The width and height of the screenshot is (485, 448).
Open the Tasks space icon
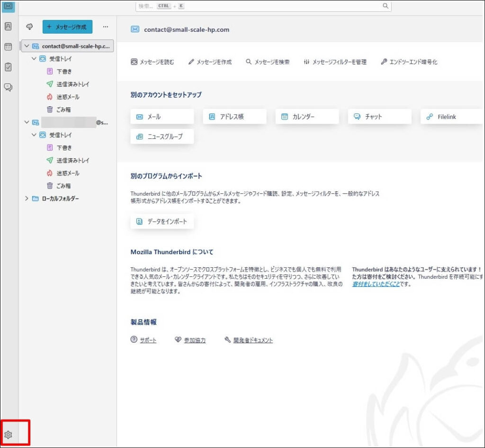(8, 67)
